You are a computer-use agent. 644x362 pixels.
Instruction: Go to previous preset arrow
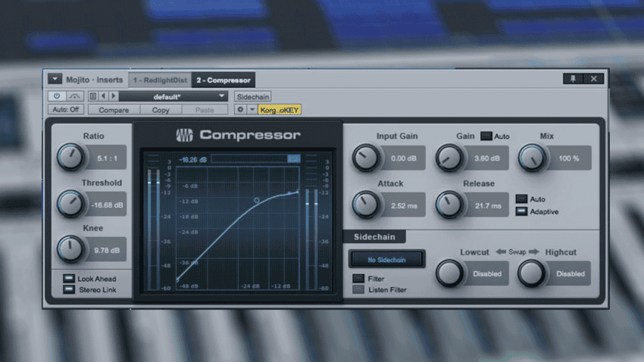pyautogui.click(x=103, y=96)
